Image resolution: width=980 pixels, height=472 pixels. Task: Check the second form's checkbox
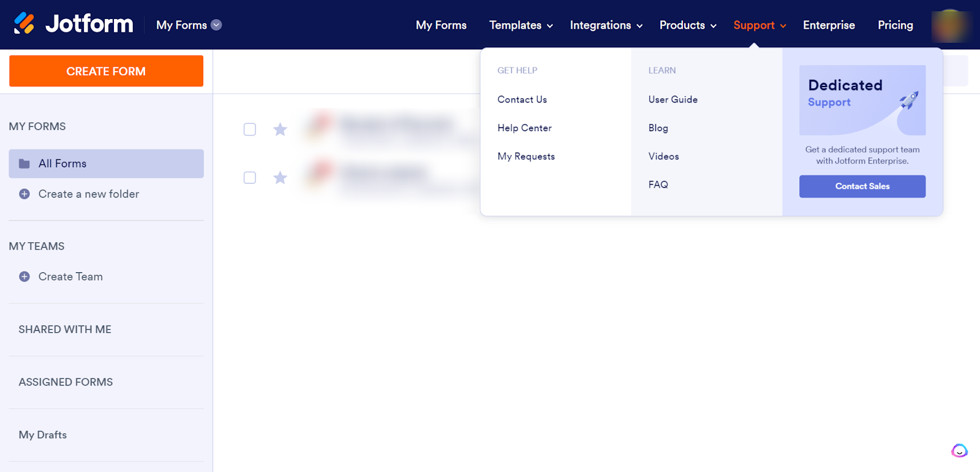250,178
